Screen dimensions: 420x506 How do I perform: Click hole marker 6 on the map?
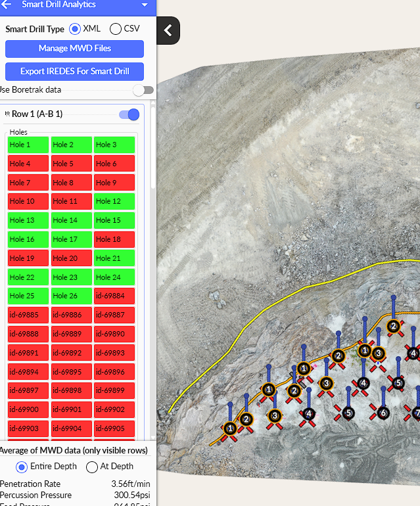[383, 413]
